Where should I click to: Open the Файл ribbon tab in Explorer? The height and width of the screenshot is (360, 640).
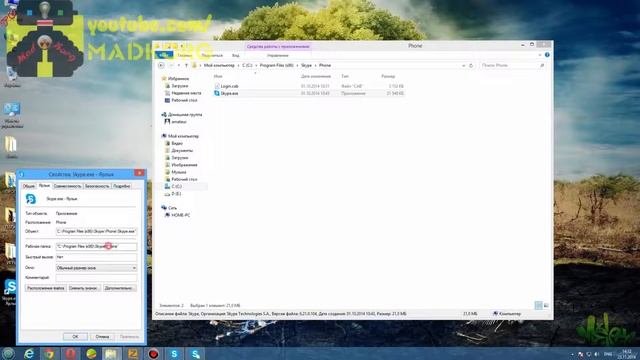164,55
